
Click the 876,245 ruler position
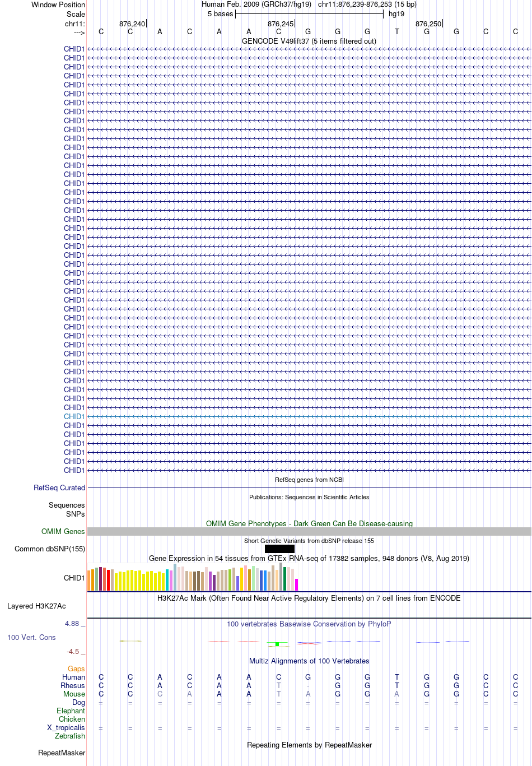pos(281,24)
